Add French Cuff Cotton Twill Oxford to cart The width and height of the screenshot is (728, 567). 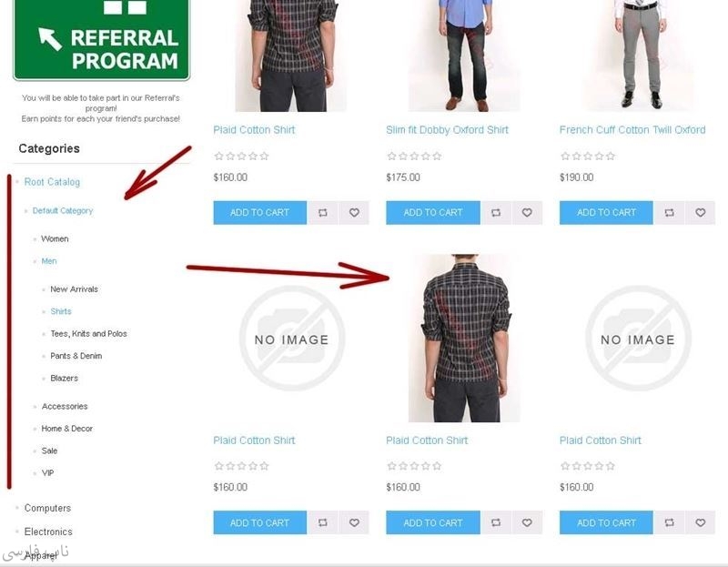(606, 213)
